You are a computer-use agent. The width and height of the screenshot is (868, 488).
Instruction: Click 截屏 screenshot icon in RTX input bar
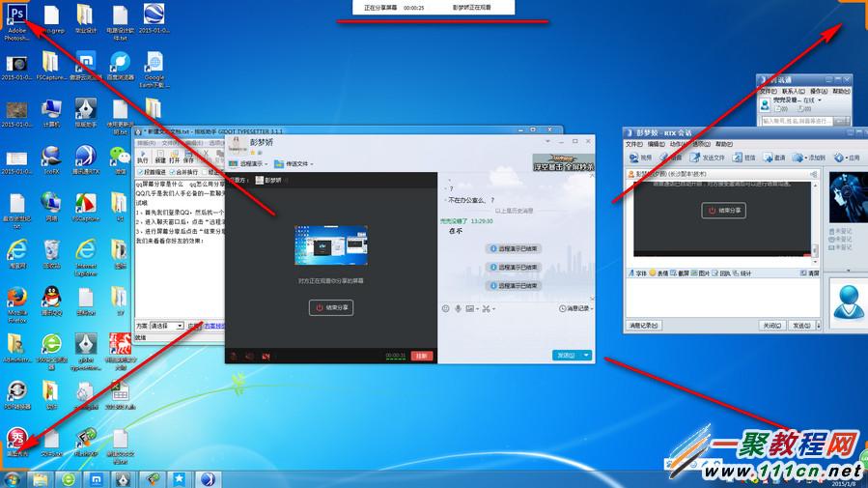click(x=680, y=273)
